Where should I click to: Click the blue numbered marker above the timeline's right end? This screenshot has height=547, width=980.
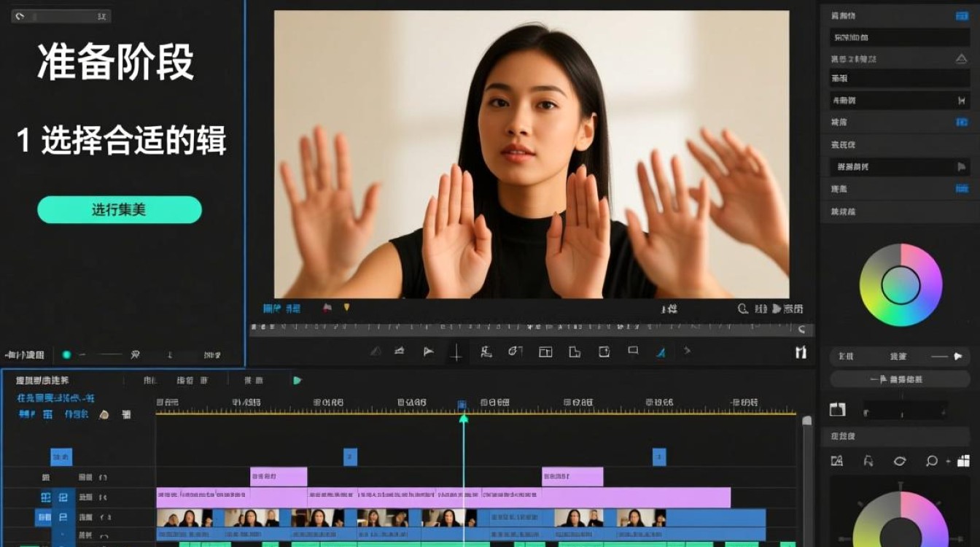[659, 457]
